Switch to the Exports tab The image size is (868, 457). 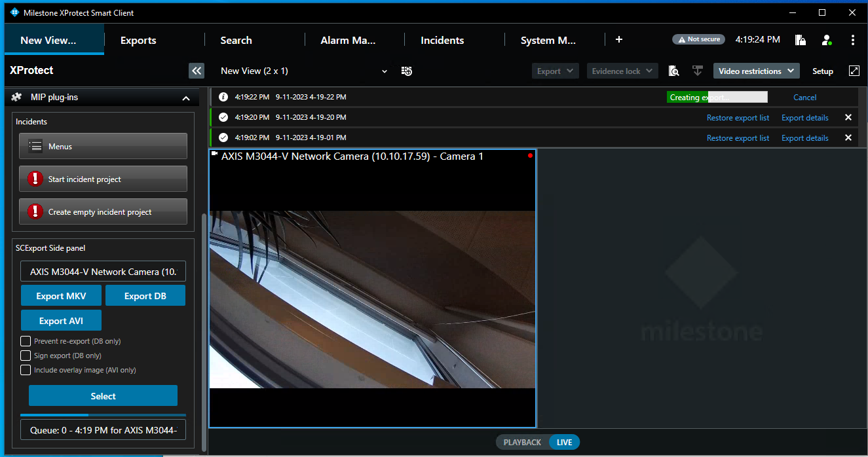pyautogui.click(x=138, y=40)
